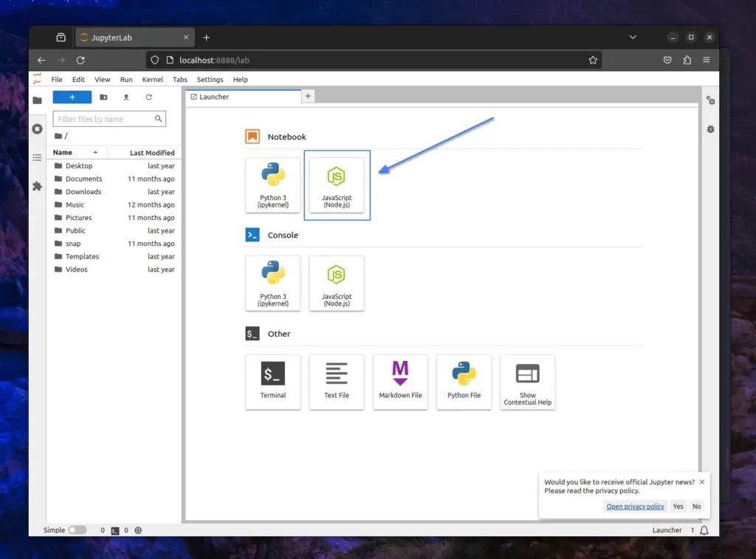The height and width of the screenshot is (559, 756).
Task: Toggle Simple interface mode switch
Action: [77, 530]
